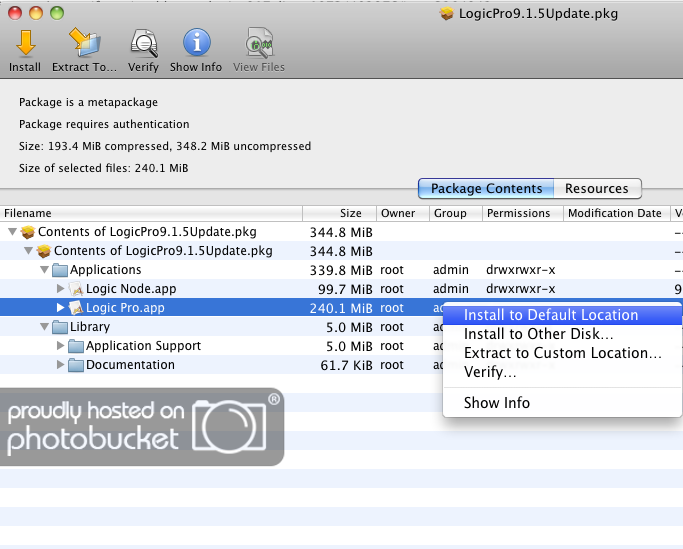This screenshot has height=549, width=683.
Task: Select the Package Contents tab
Action: (x=486, y=189)
